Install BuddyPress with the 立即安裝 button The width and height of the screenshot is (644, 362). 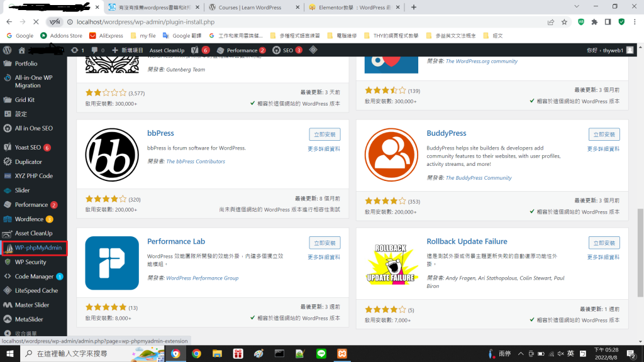(604, 134)
